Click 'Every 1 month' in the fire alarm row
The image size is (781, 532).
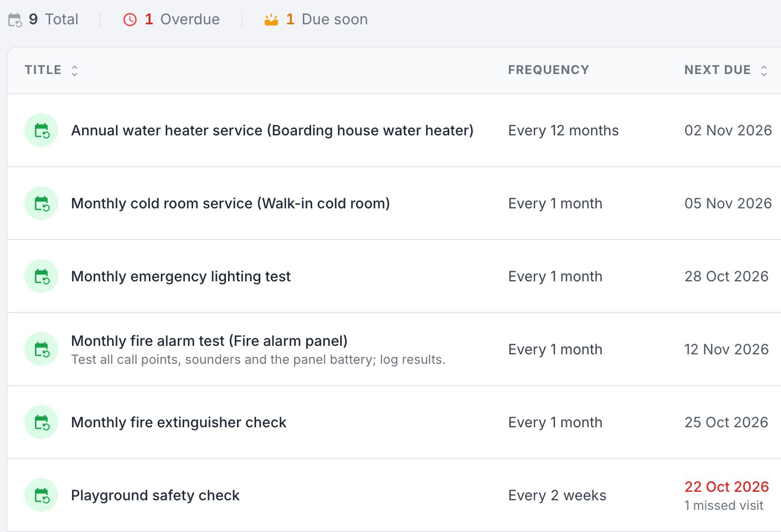pos(555,349)
